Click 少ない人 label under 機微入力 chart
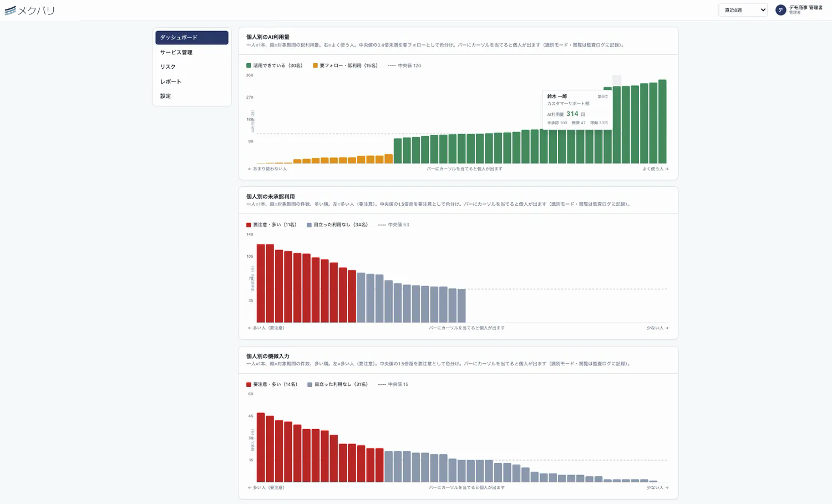The width and height of the screenshot is (832, 504). [657, 488]
